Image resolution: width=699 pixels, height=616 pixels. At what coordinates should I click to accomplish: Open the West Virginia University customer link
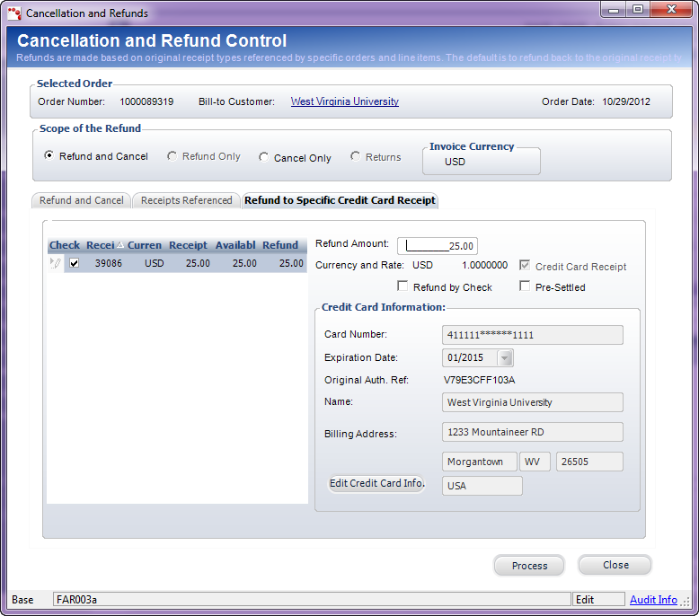344,101
